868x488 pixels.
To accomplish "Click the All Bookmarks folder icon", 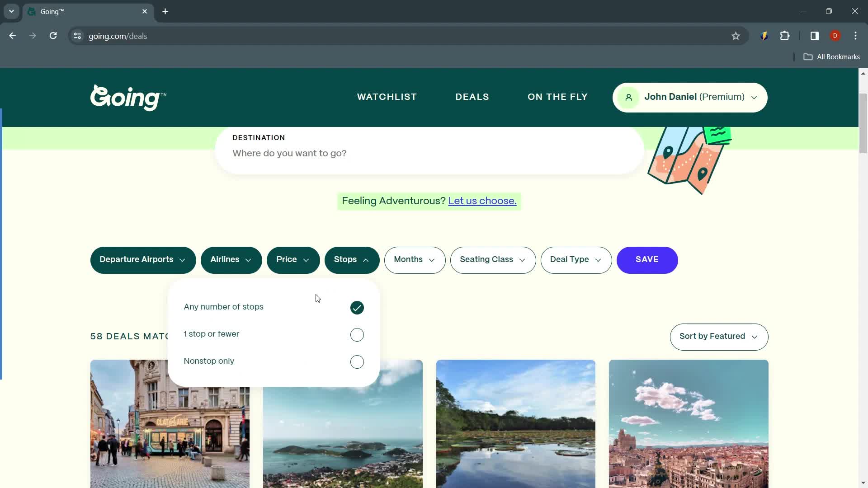I will coord(810,56).
